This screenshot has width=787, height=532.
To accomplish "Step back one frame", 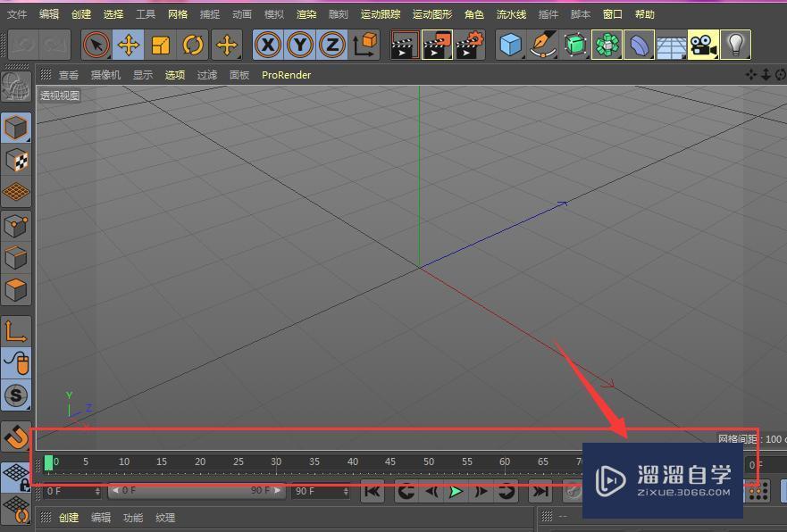I will [431, 491].
